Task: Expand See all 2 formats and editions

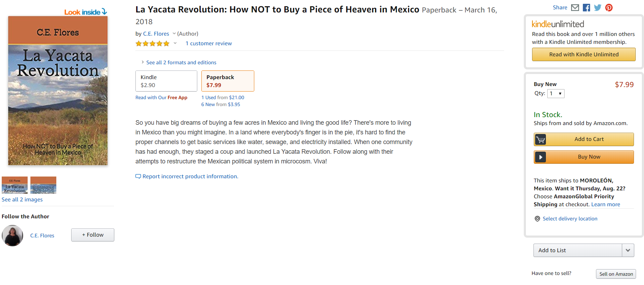Action: 181,63
